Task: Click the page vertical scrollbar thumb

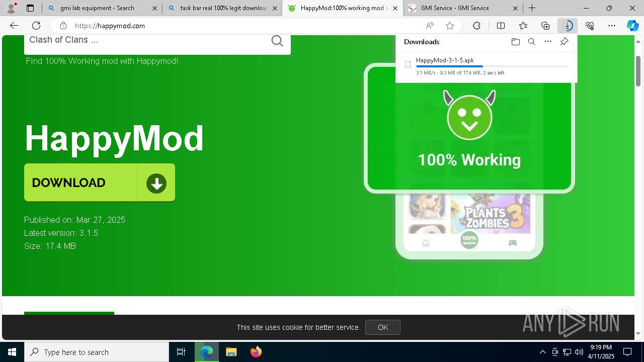Action: [x=638, y=70]
